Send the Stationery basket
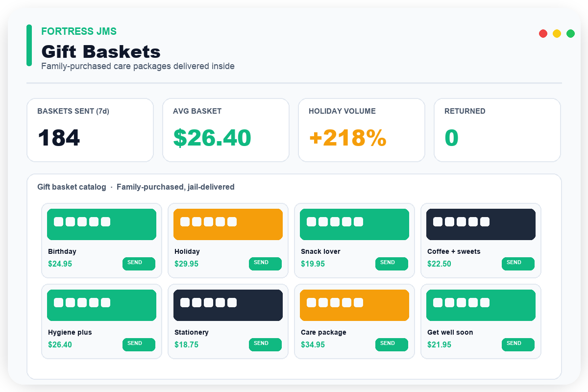The image size is (588, 392). 265,344
